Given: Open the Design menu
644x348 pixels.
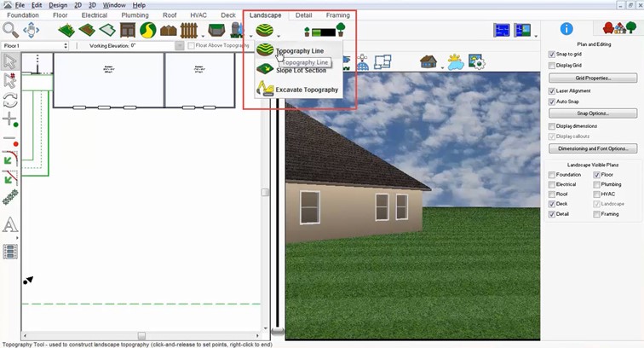Looking at the screenshot, I should 58,5.
